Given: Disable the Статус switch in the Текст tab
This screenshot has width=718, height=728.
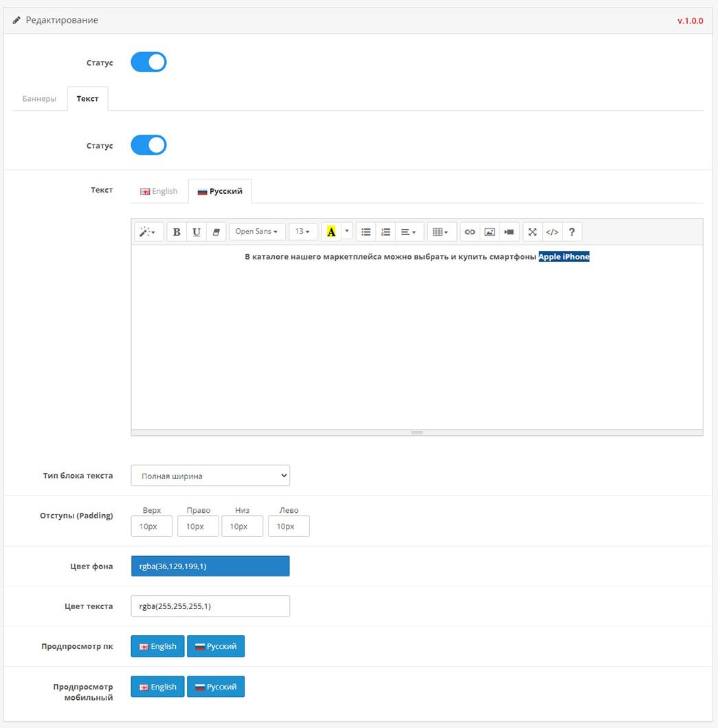Looking at the screenshot, I should click(x=148, y=145).
